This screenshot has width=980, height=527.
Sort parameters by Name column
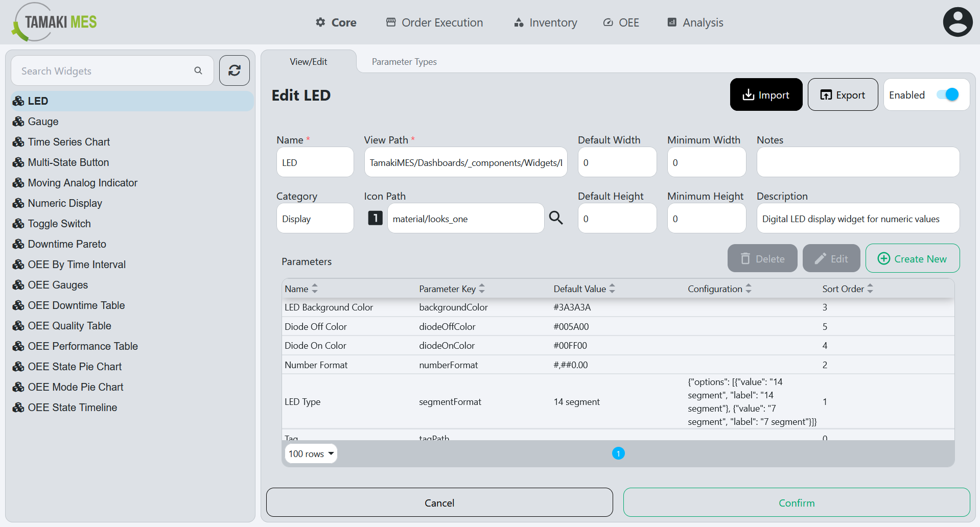click(315, 289)
